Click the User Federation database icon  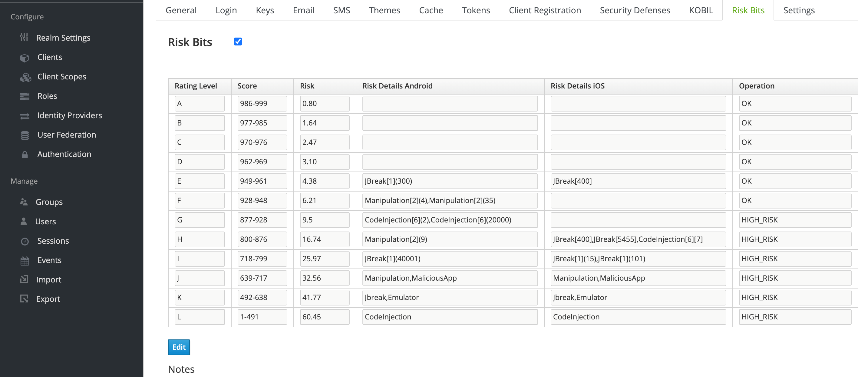25,135
